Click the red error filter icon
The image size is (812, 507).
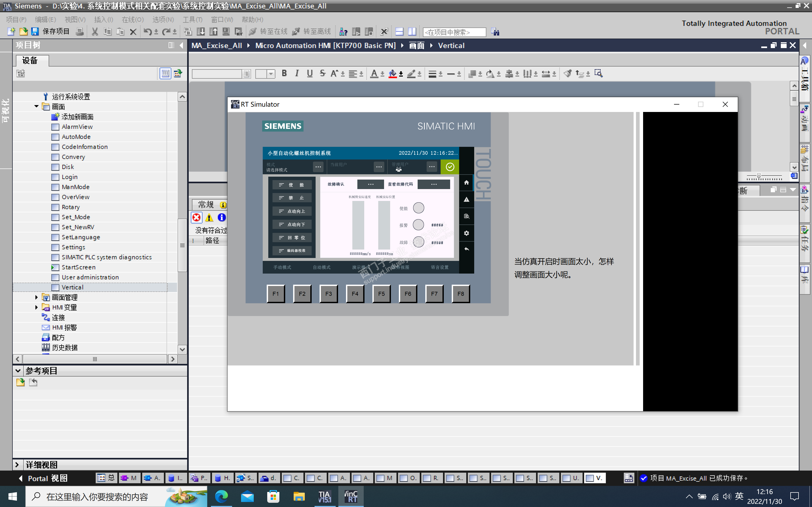pos(197,218)
